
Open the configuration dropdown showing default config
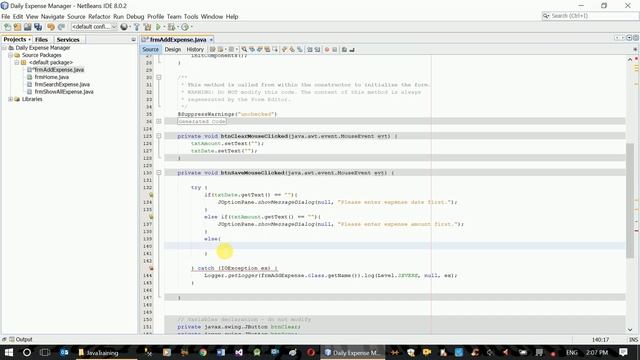click(x=94, y=27)
